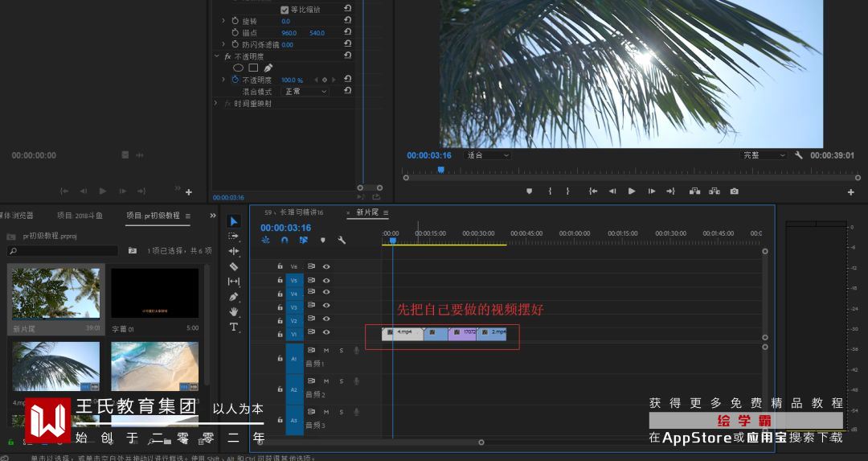Solo audio track A2 with S
Image resolution: width=868 pixels, height=461 pixels.
(342, 381)
